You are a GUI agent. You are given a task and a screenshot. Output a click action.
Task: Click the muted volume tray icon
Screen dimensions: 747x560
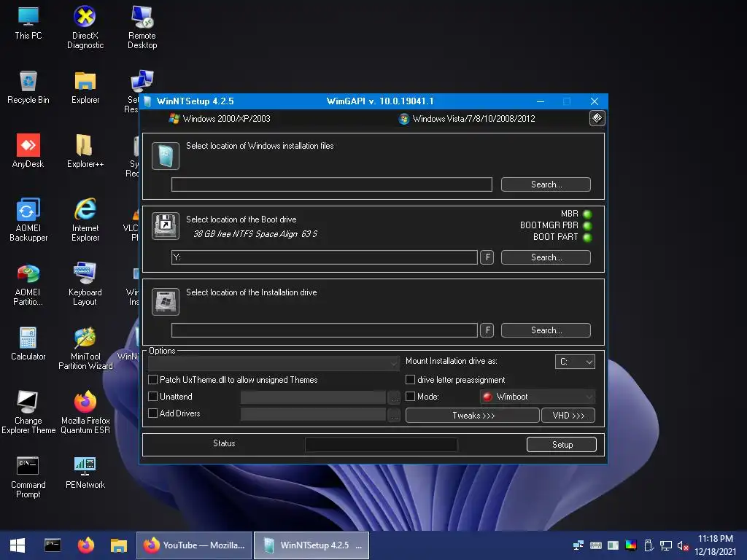click(683, 545)
